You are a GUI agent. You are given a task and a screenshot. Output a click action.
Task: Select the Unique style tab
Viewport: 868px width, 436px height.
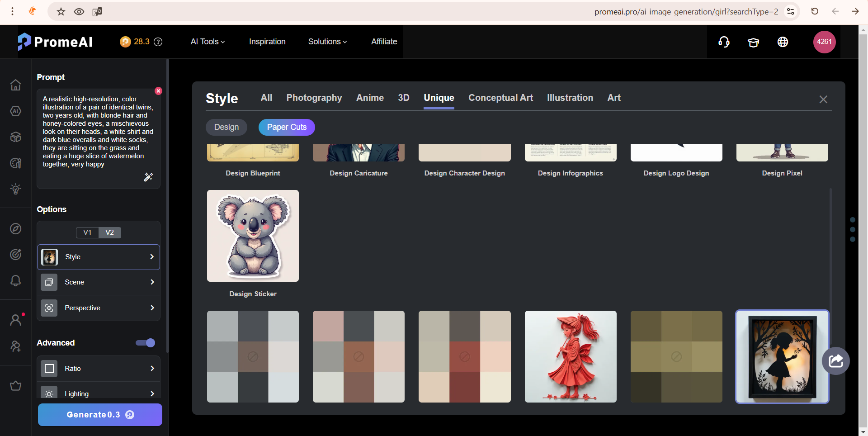(439, 98)
